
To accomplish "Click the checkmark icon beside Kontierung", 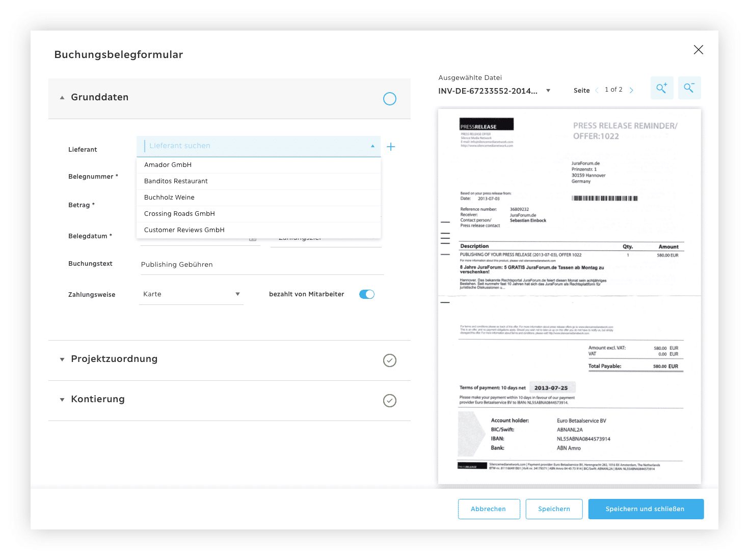I will (x=389, y=401).
